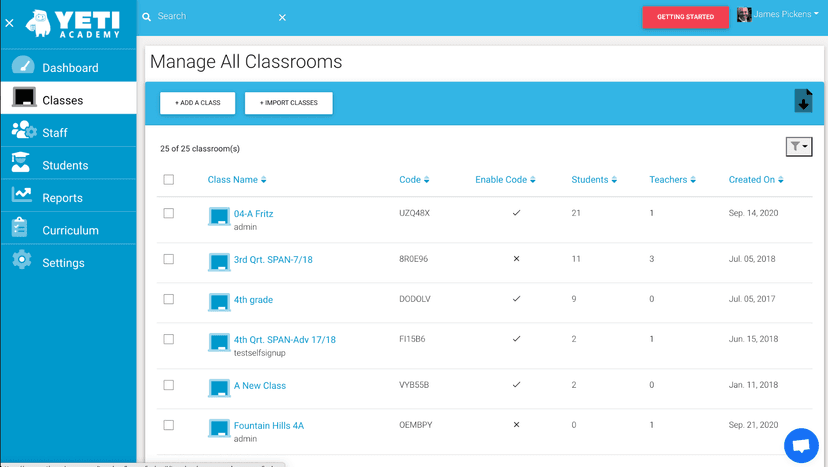The height and width of the screenshot is (467, 828).
Task: Sort by Students column
Action: 594,180
